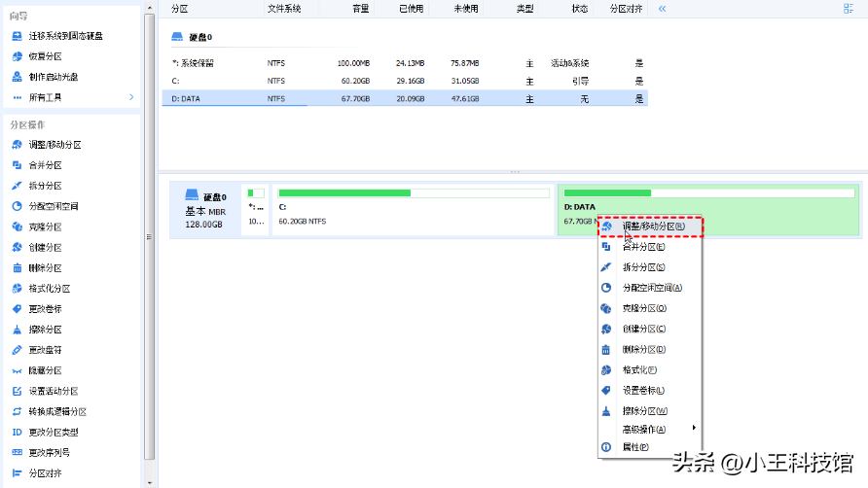Click the 属性 info icon in context menu
Screen dimensions: 868x488
(606, 447)
